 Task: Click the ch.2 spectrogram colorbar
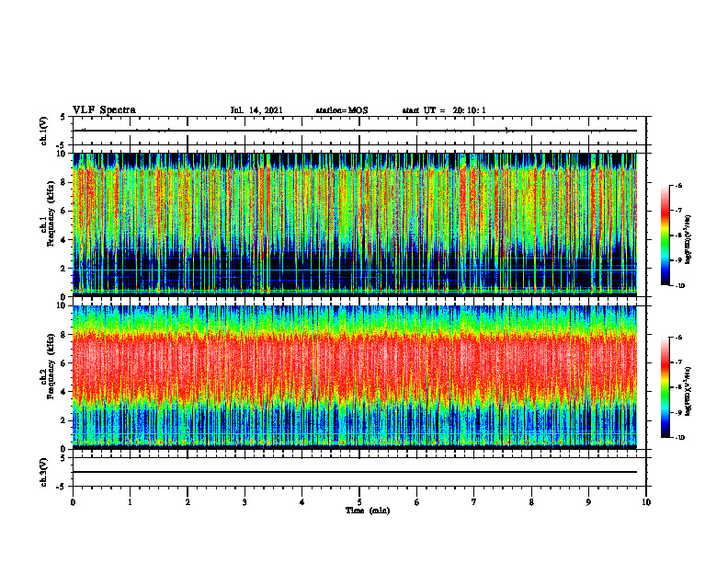(x=665, y=387)
